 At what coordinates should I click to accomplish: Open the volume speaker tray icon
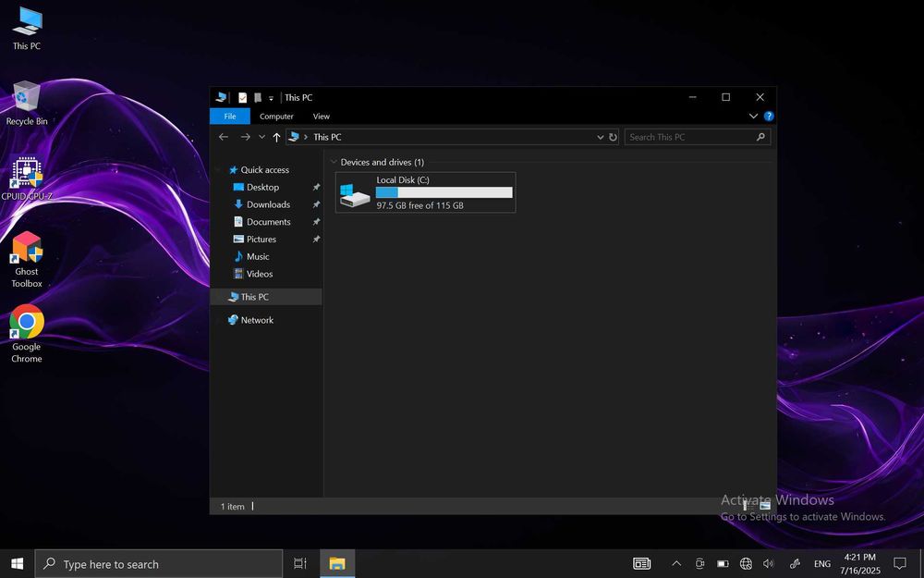[769, 564]
